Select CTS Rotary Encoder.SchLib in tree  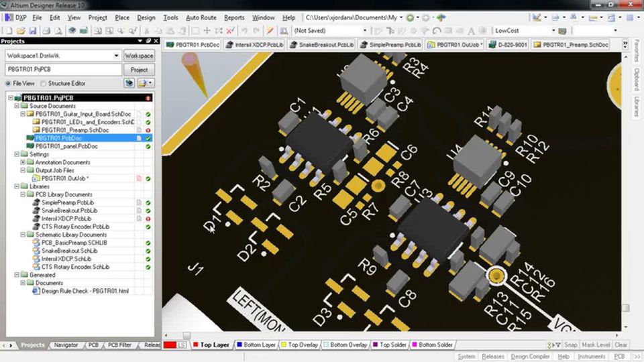click(x=75, y=267)
